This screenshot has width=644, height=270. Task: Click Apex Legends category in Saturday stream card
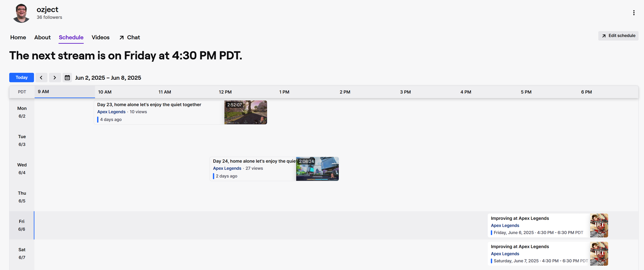(505, 254)
